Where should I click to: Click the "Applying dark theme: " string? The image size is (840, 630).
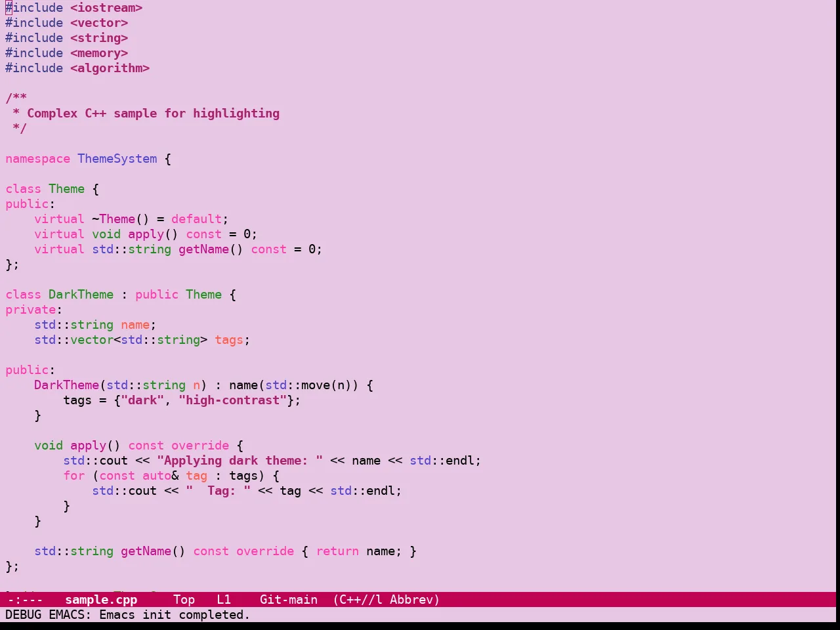[240, 461]
